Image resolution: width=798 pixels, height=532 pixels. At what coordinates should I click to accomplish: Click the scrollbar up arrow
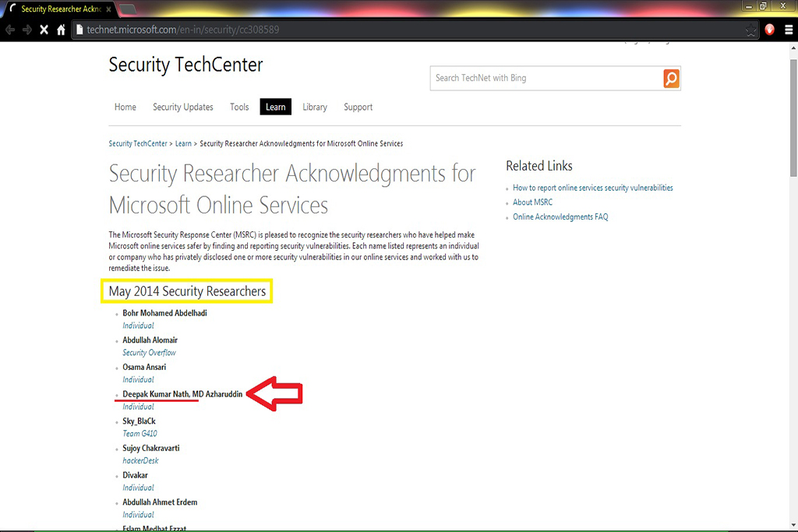click(x=793, y=48)
